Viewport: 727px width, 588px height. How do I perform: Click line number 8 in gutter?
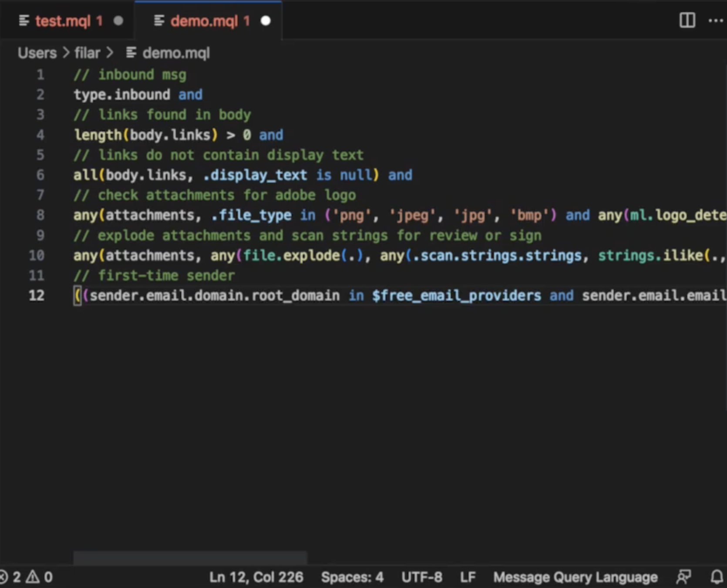point(40,215)
